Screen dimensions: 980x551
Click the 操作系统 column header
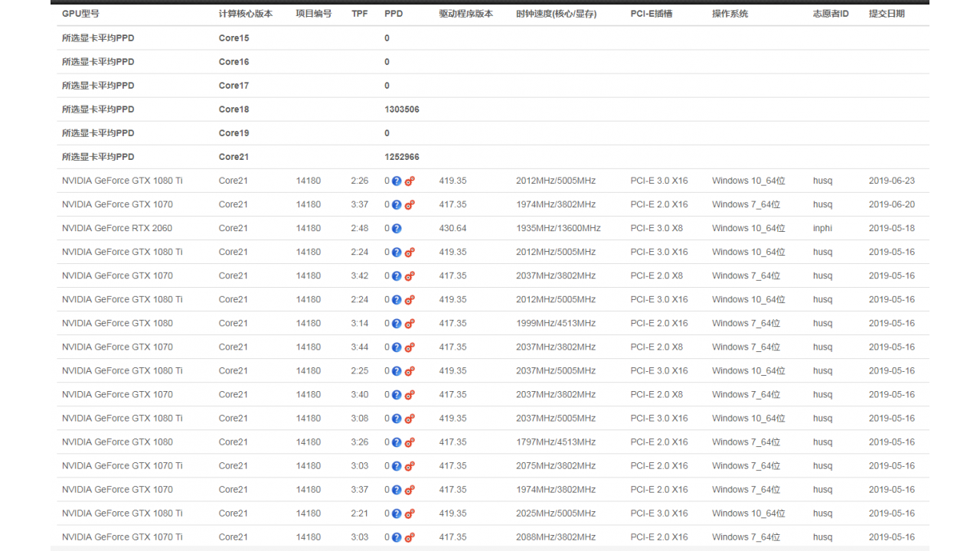(730, 14)
